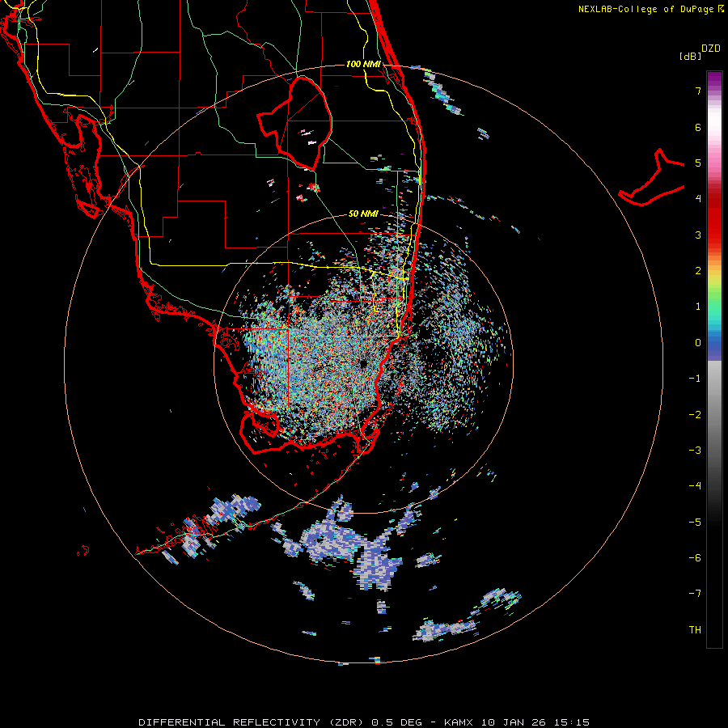Click the -4 value on color scale

coord(695,486)
